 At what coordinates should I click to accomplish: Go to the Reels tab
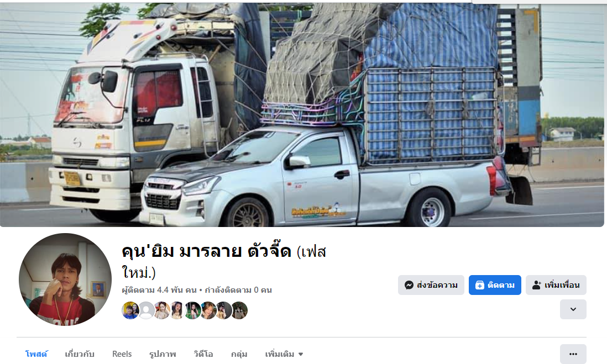[122, 354]
